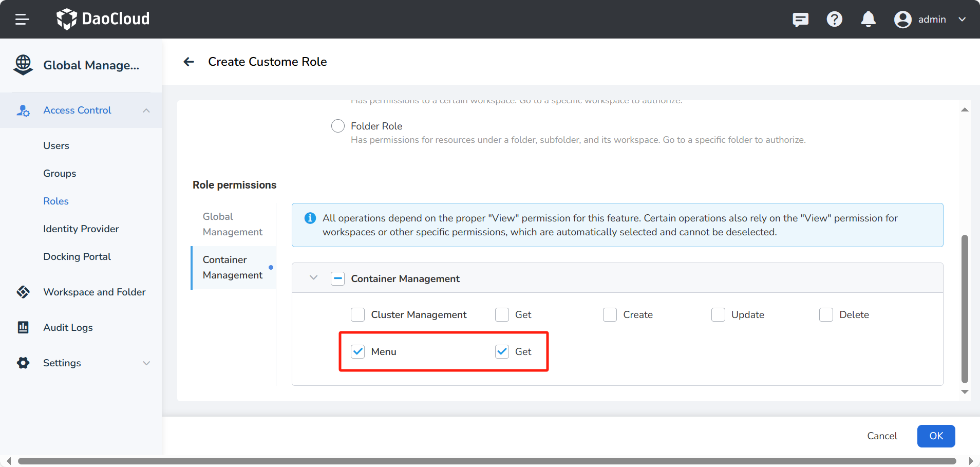
Task: Click the DaoCloud logo
Action: 102,19
